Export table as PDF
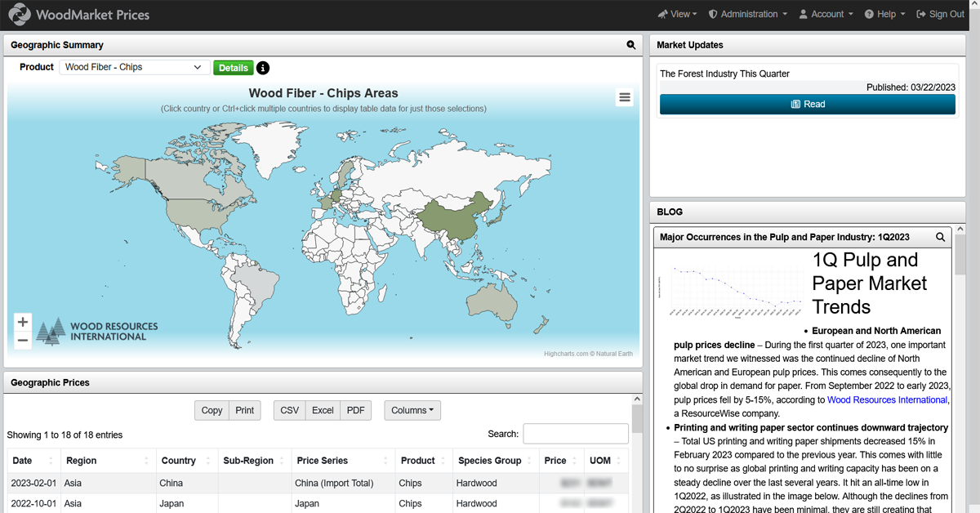 point(355,410)
